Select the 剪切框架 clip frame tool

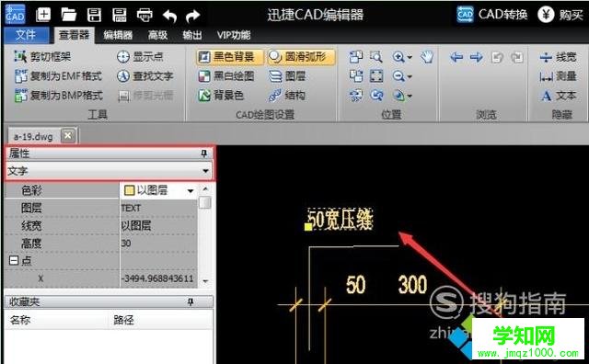pyautogui.click(x=42, y=57)
